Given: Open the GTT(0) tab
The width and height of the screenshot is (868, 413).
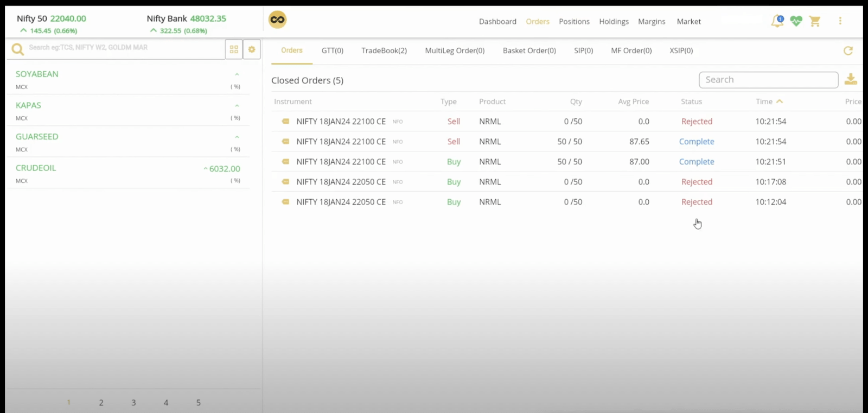Looking at the screenshot, I should point(332,50).
